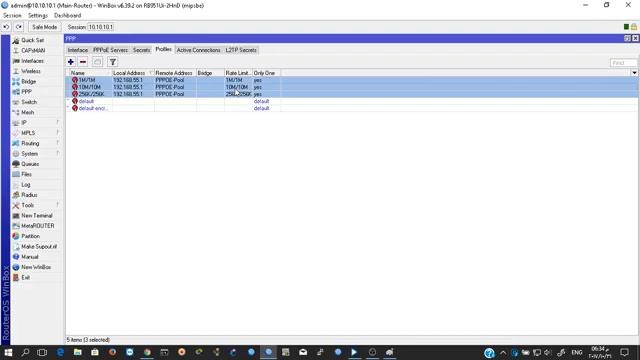Image resolution: width=640 pixels, height=360 pixels.
Task: Switch to the Profiles tab
Action: click(x=164, y=49)
